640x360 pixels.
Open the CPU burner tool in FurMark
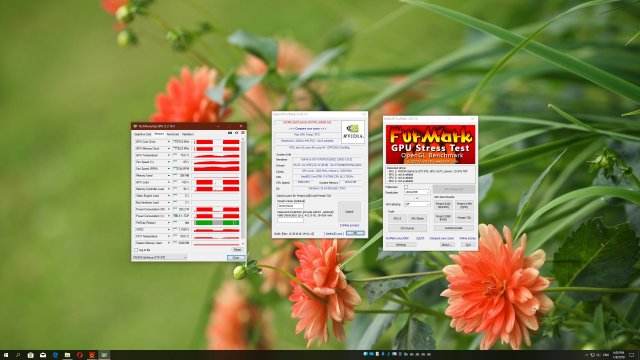[x=407, y=228]
